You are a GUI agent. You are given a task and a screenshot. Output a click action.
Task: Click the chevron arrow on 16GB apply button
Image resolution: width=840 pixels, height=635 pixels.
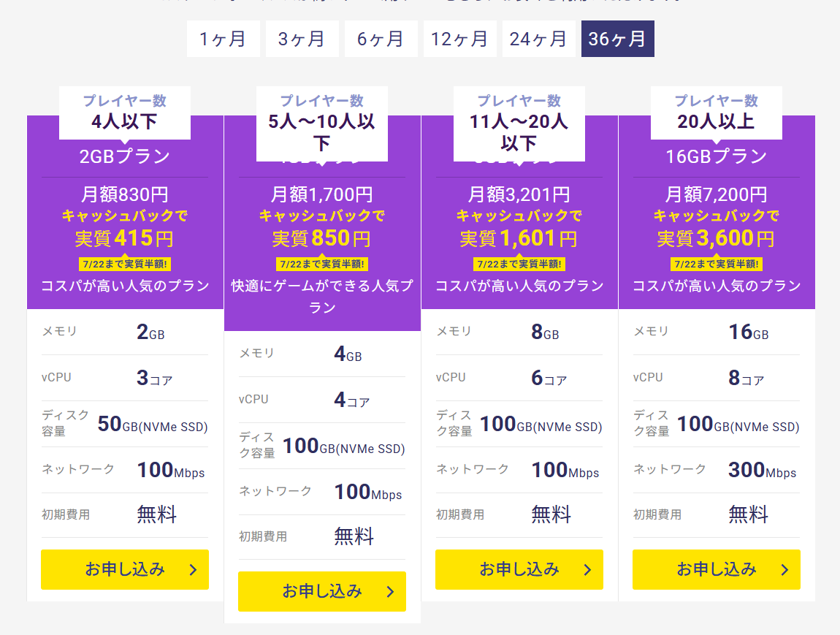(x=784, y=570)
